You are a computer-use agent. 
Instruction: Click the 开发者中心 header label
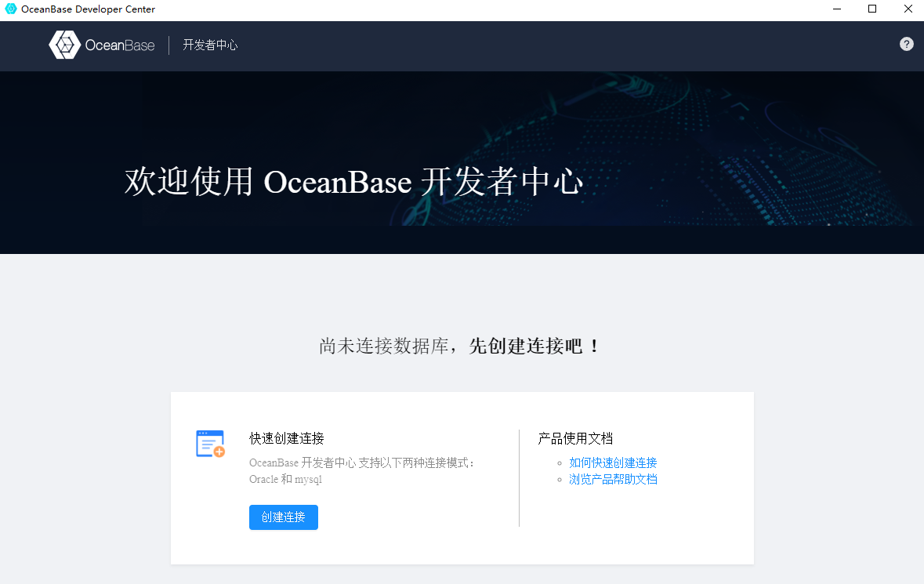pos(210,45)
